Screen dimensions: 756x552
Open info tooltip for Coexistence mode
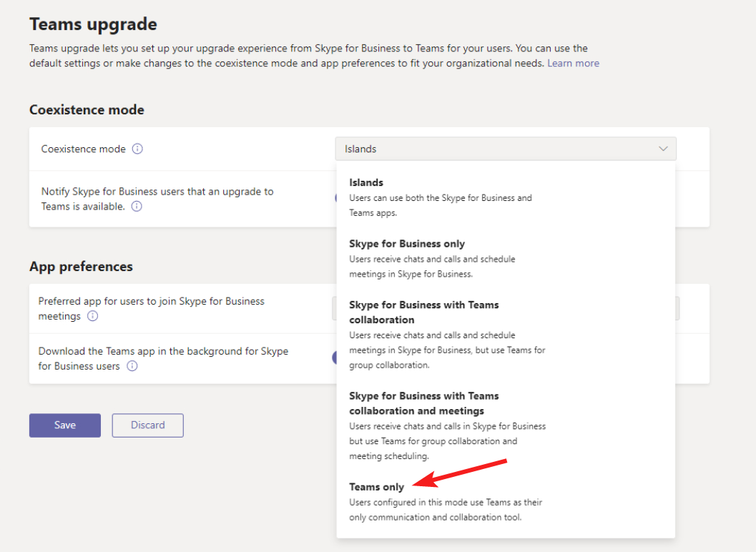coord(137,149)
